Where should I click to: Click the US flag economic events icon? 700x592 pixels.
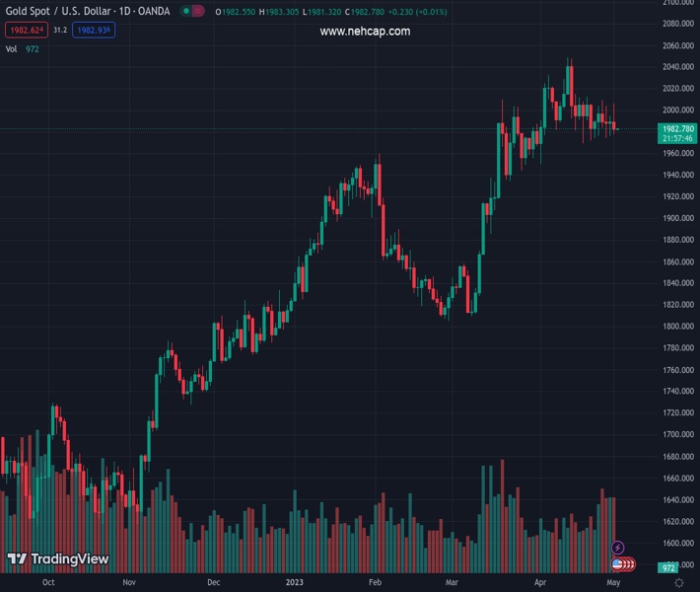click(618, 564)
